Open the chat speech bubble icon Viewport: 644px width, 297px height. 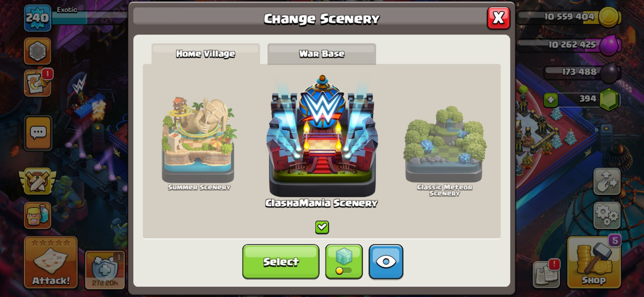pyautogui.click(x=38, y=133)
